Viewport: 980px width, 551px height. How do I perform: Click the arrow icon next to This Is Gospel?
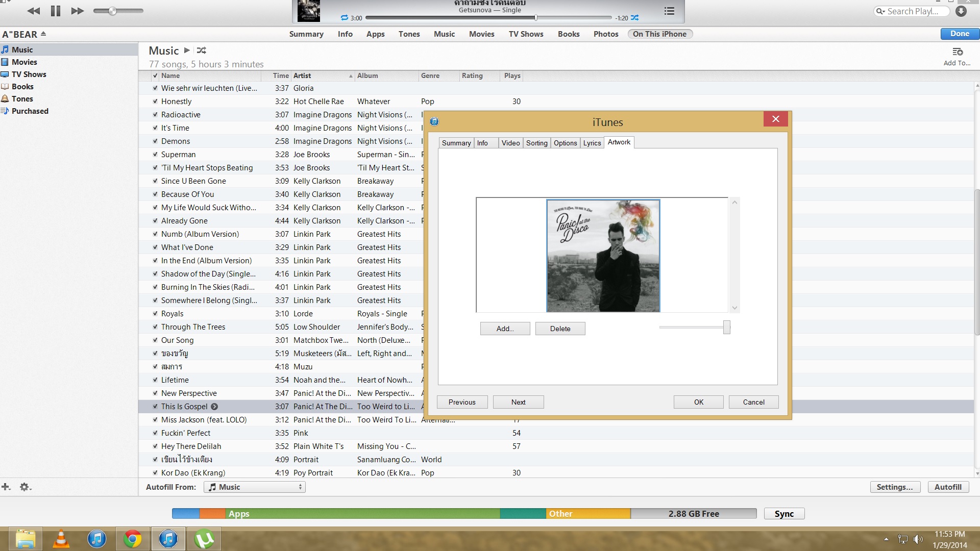(214, 407)
